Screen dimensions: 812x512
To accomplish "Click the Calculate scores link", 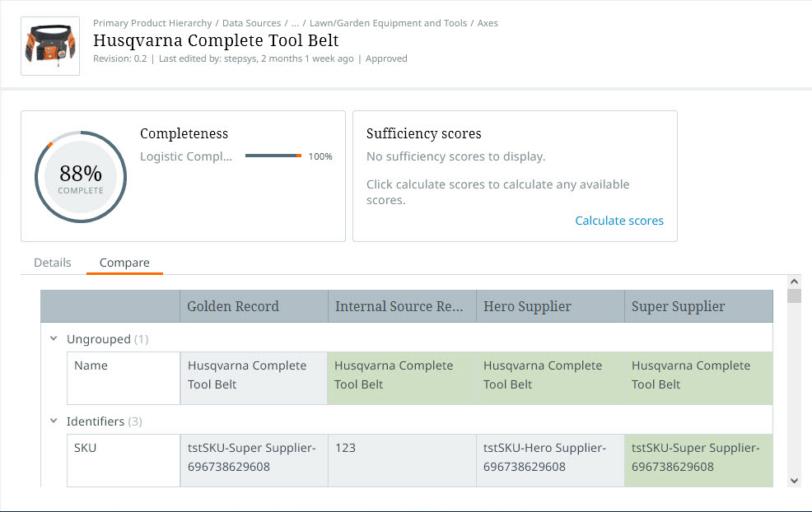I will coord(618,221).
